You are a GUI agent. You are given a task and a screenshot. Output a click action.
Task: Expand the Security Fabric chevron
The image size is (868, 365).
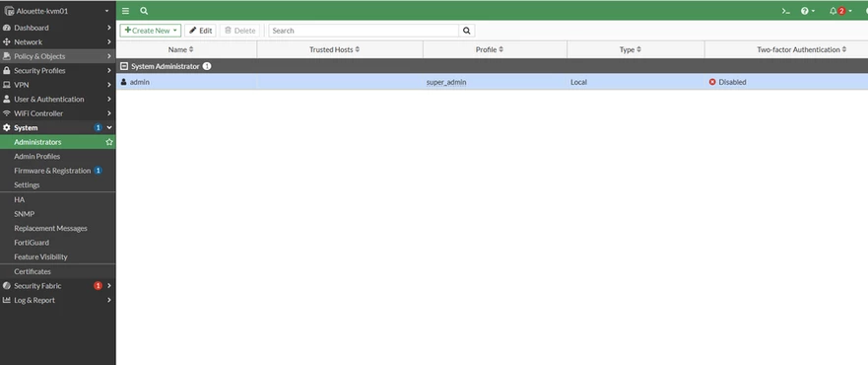tap(109, 286)
